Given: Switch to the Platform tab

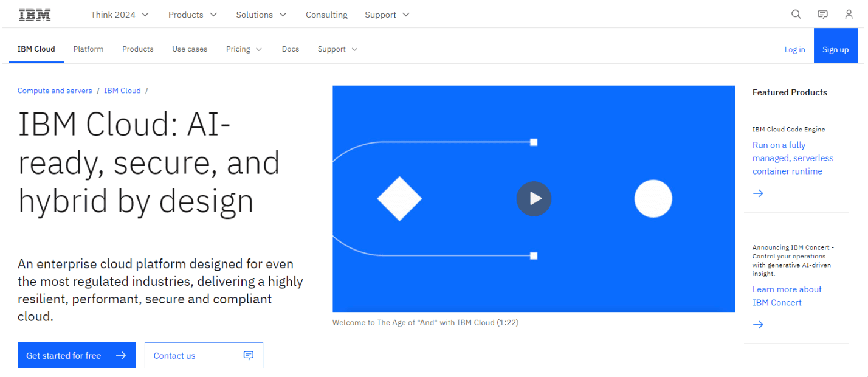Looking at the screenshot, I should (88, 49).
